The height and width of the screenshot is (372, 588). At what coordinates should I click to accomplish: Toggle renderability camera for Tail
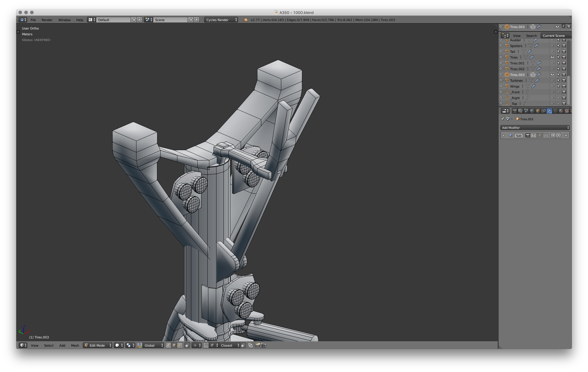[x=564, y=52]
